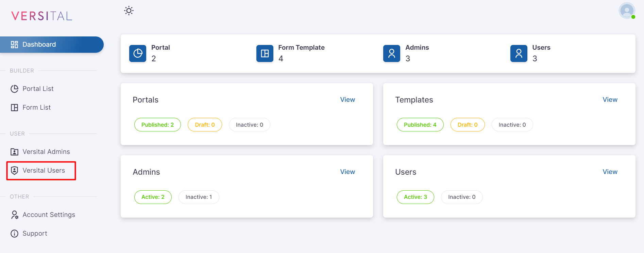Image resolution: width=644 pixels, height=253 pixels.
Task: Click the Support info icon
Action: coord(15,234)
